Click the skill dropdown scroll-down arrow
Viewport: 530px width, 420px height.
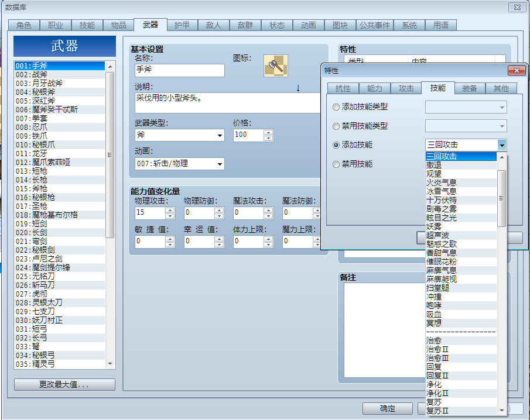[x=502, y=411]
